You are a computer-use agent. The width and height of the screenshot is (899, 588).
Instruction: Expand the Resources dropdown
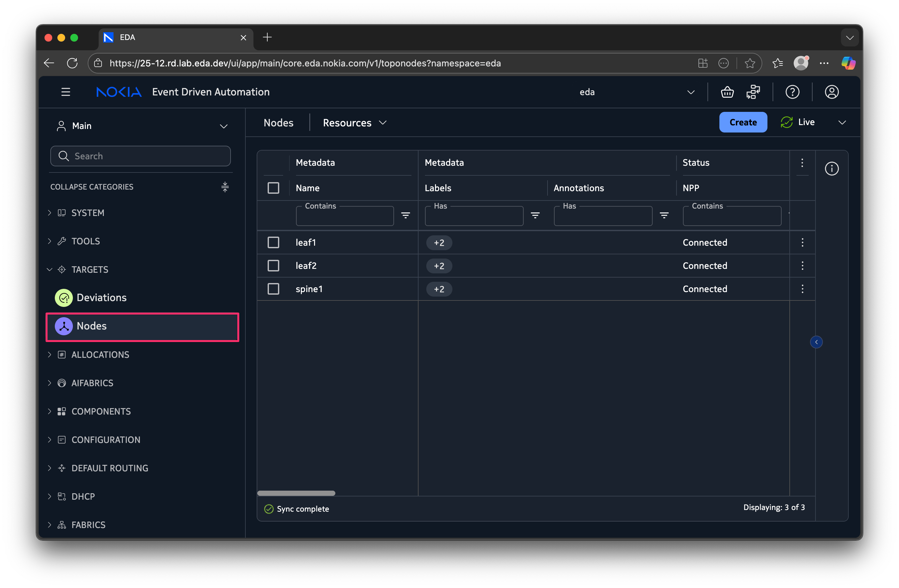click(354, 123)
